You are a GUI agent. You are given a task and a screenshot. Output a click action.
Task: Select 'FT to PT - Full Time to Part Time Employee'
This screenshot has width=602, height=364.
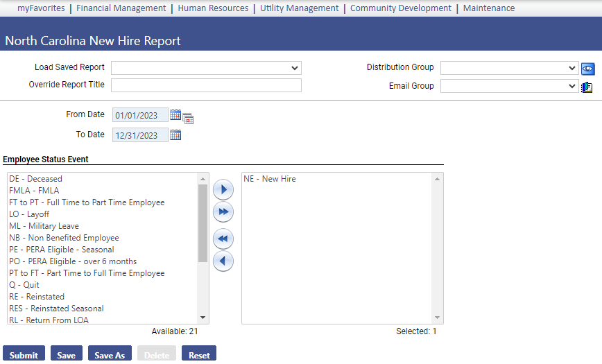point(103,202)
